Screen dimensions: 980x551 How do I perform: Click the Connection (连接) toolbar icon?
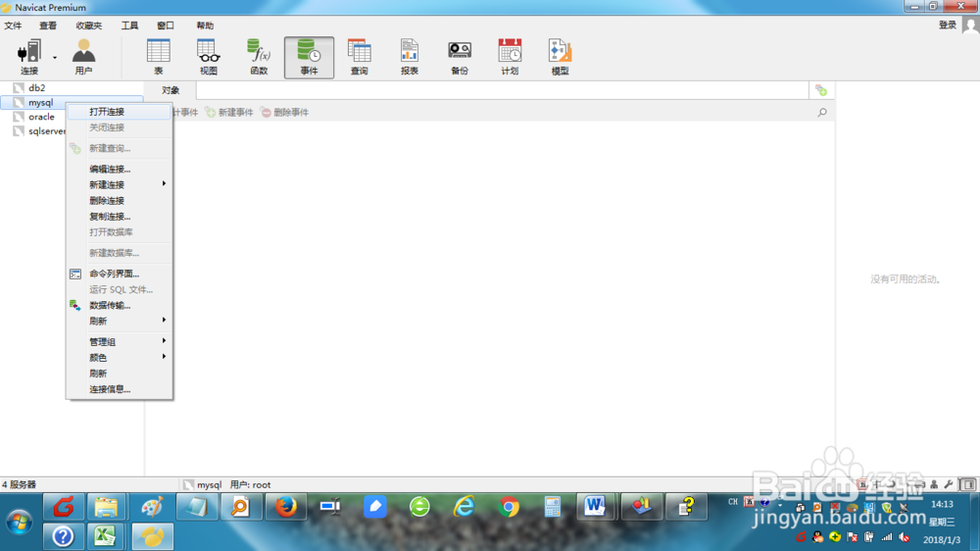(29, 57)
